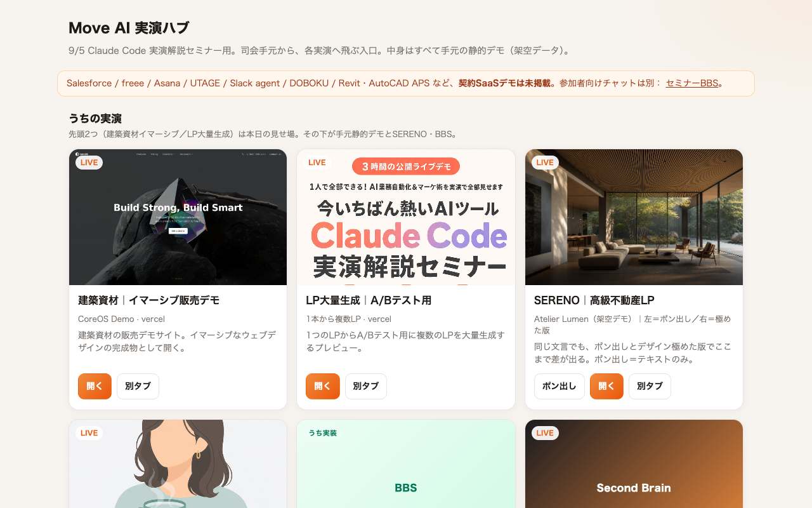Click 開く on the LP大量生成 card
Image resolution: width=812 pixels, height=508 pixels.
click(x=322, y=386)
